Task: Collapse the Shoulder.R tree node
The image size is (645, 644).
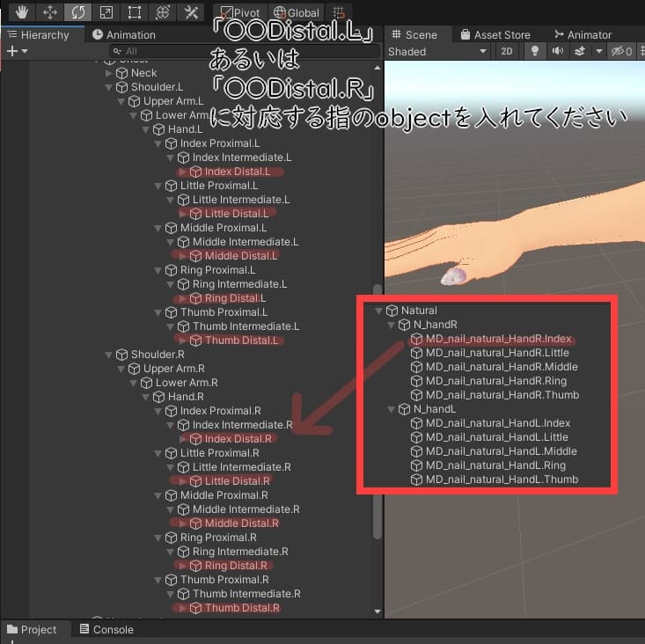Action: 109,355
